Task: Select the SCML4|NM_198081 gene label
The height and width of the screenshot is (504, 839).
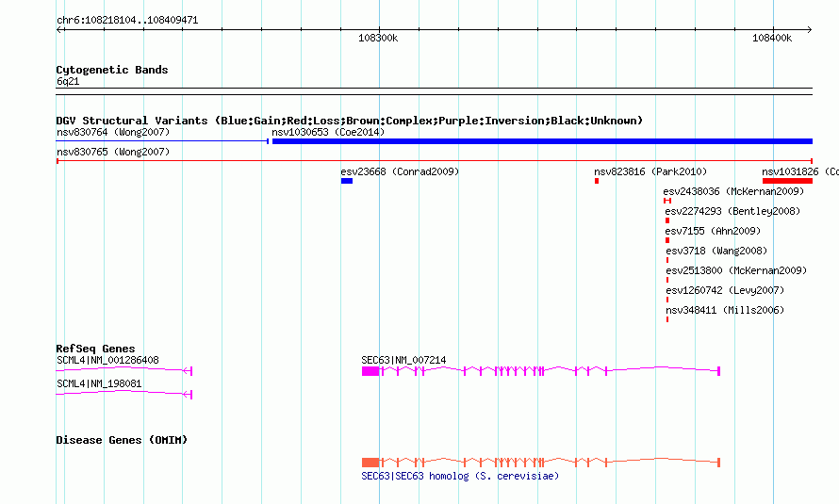Action: pos(99,383)
